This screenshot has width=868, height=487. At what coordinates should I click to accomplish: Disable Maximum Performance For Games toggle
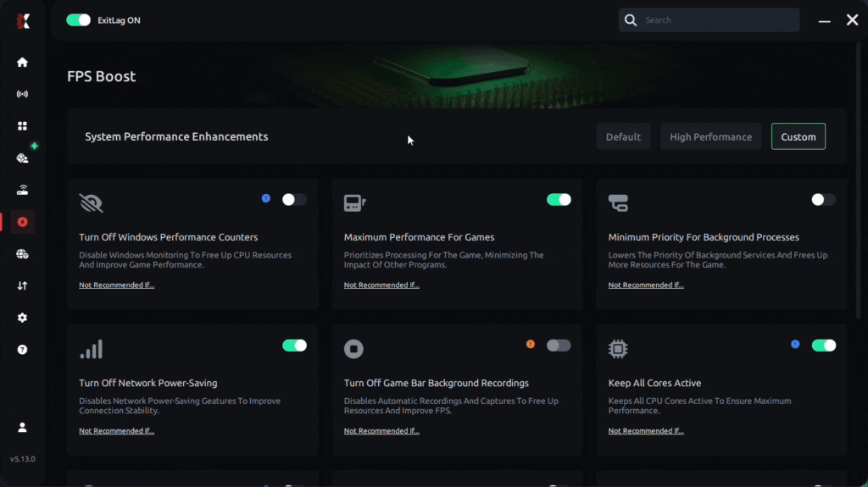(559, 199)
